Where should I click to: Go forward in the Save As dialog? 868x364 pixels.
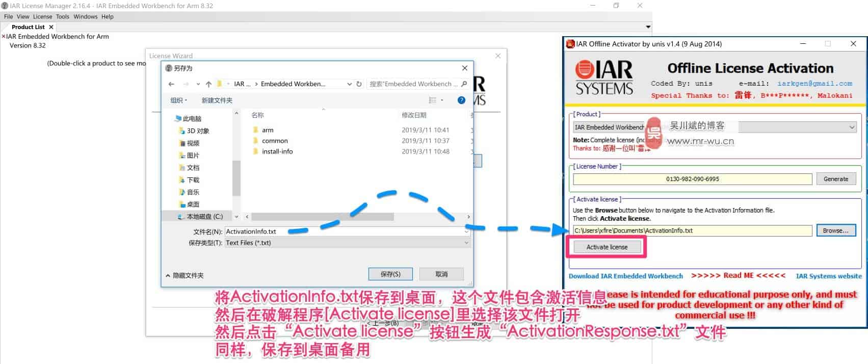[x=186, y=84]
